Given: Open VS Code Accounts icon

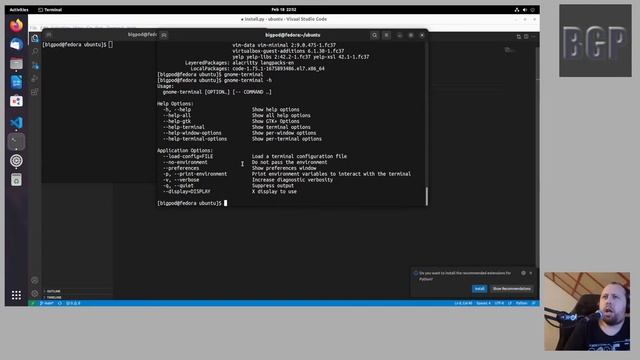Looking at the screenshot, I should tap(35, 280).
